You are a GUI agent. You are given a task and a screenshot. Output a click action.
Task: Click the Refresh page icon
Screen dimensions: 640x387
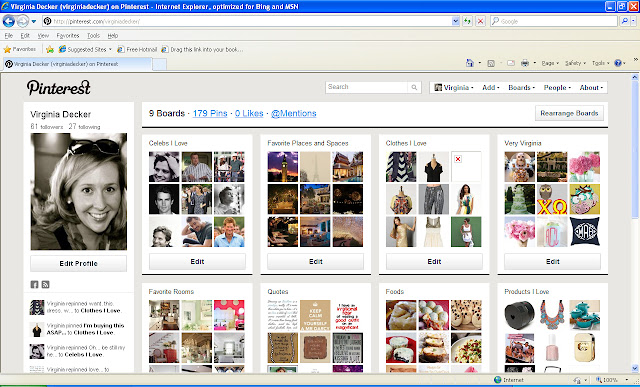[467, 21]
